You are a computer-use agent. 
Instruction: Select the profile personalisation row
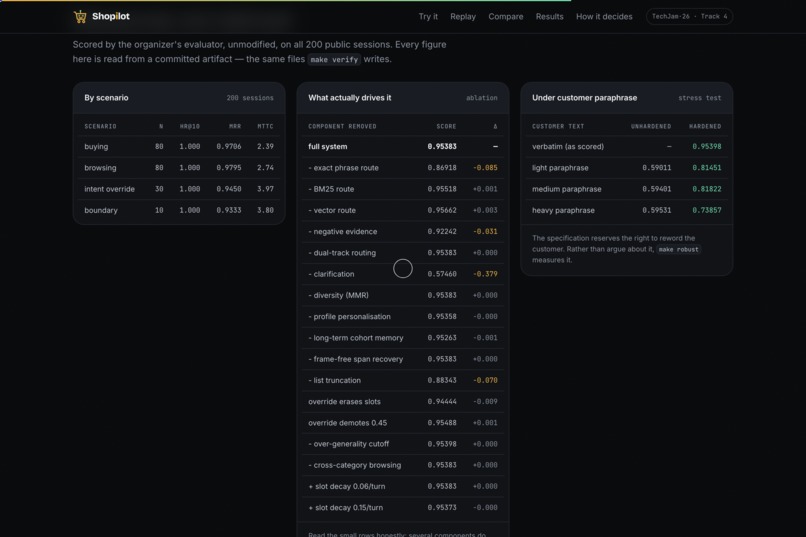click(403, 317)
